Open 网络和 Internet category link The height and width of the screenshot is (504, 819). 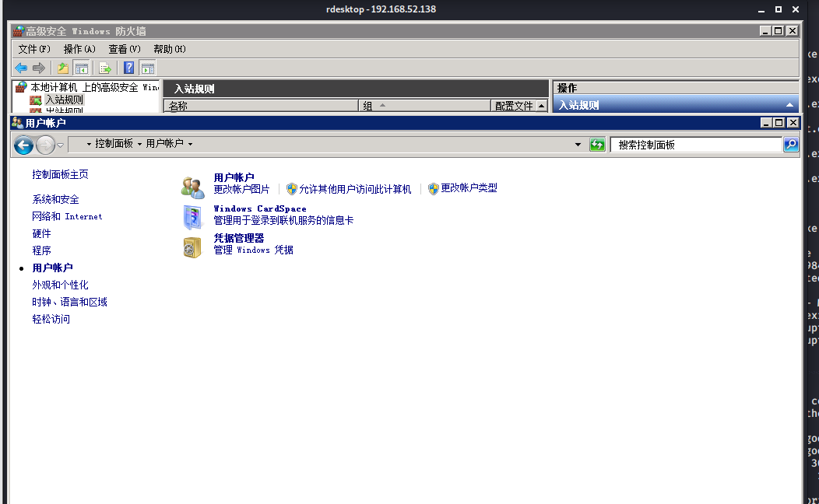tap(67, 216)
